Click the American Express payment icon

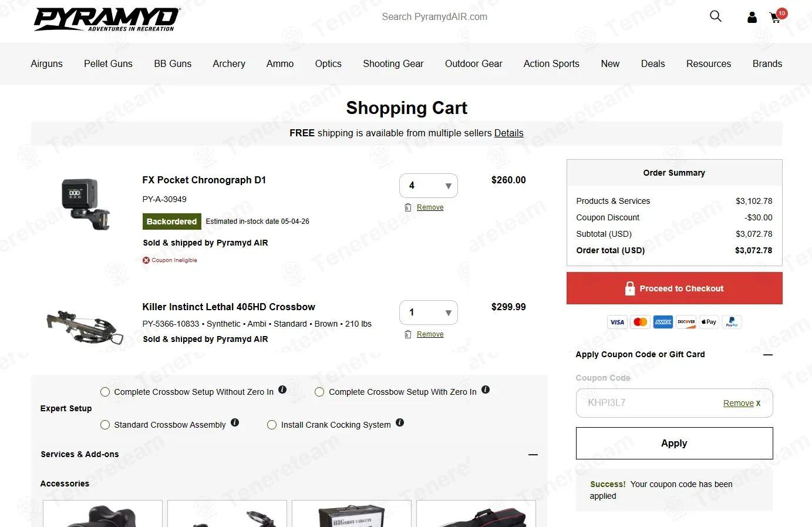(x=663, y=322)
